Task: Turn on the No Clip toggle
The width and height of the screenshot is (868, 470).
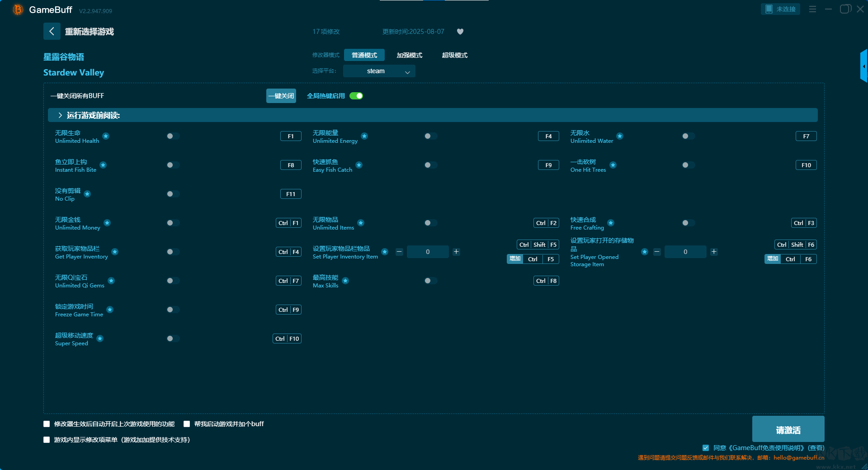Action: point(173,194)
